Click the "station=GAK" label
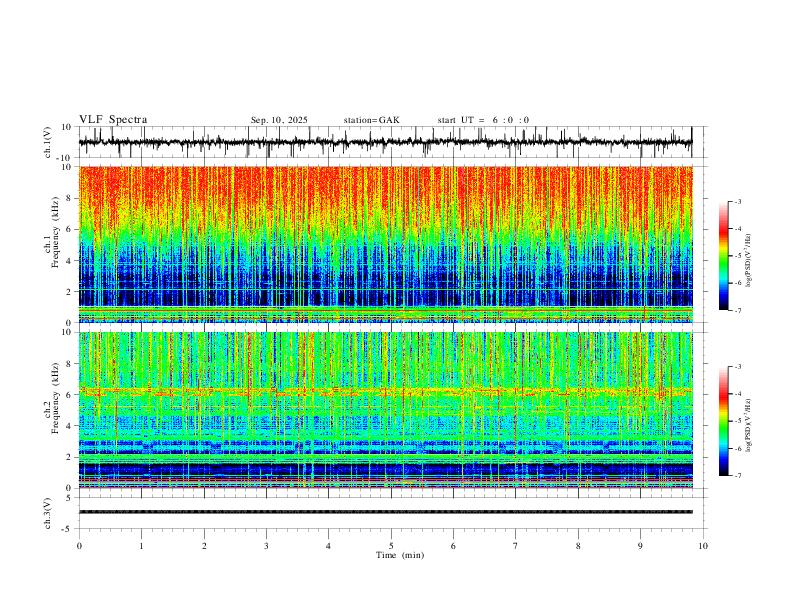The height and width of the screenshot is (612, 792). coord(371,120)
